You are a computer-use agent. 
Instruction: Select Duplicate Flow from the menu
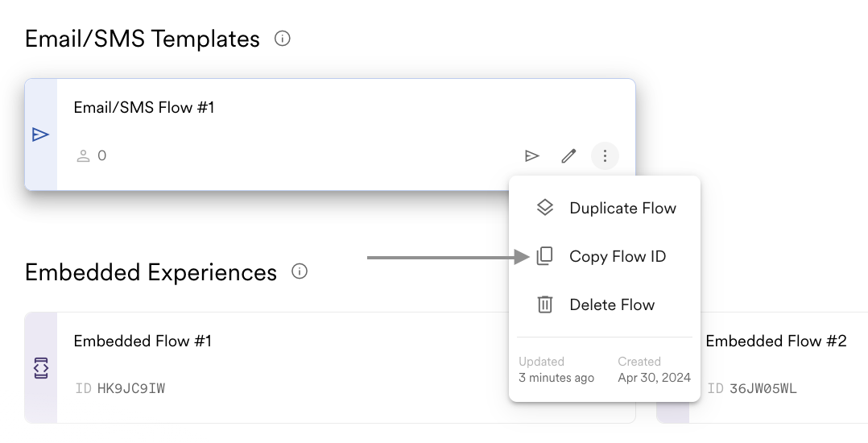point(605,208)
